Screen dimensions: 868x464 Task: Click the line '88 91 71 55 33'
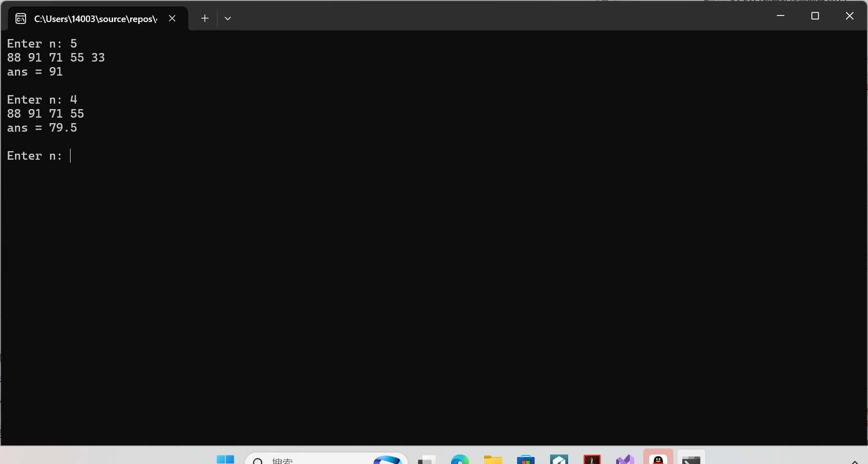56,58
